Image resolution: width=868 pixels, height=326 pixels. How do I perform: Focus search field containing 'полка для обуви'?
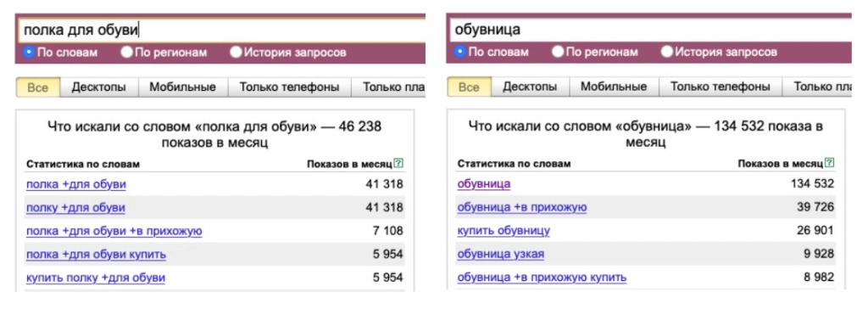[221, 30]
